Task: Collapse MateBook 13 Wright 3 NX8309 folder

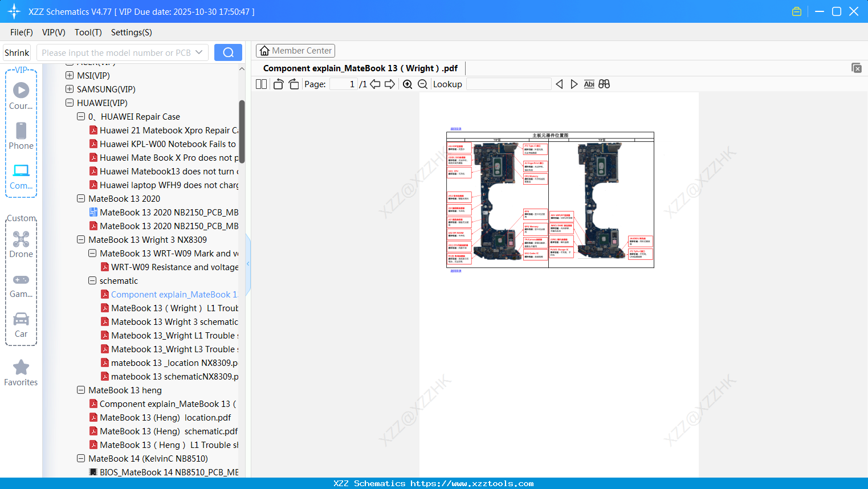Action: pos(81,239)
